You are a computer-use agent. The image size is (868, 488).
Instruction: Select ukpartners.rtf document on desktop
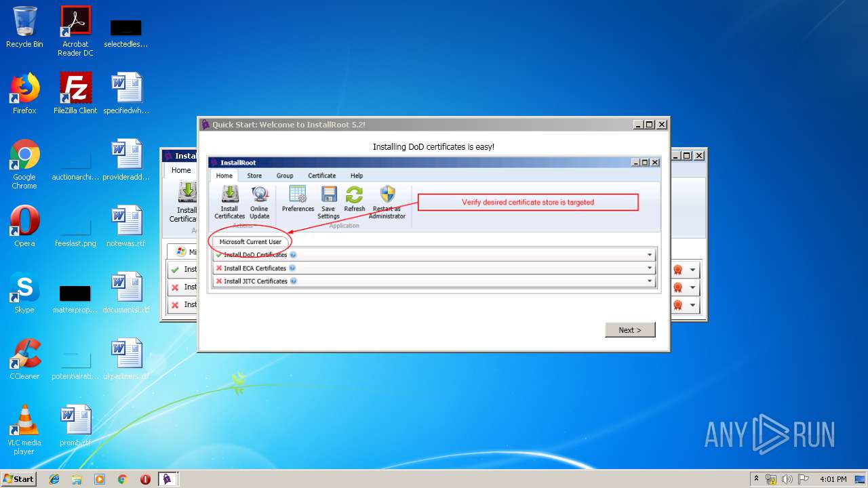coord(126,359)
